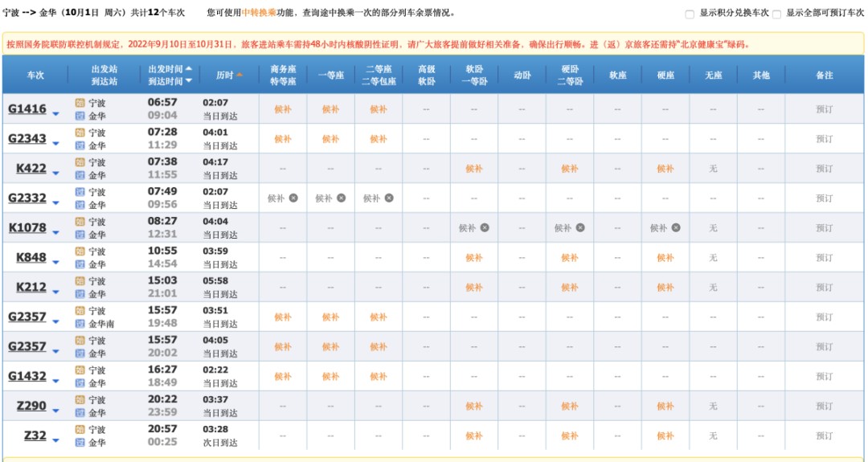Image resolution: width=868 pixels, height=462 pixels.
Task: Enable 显示积分兑换车次 checkbox
Action: 690,14
